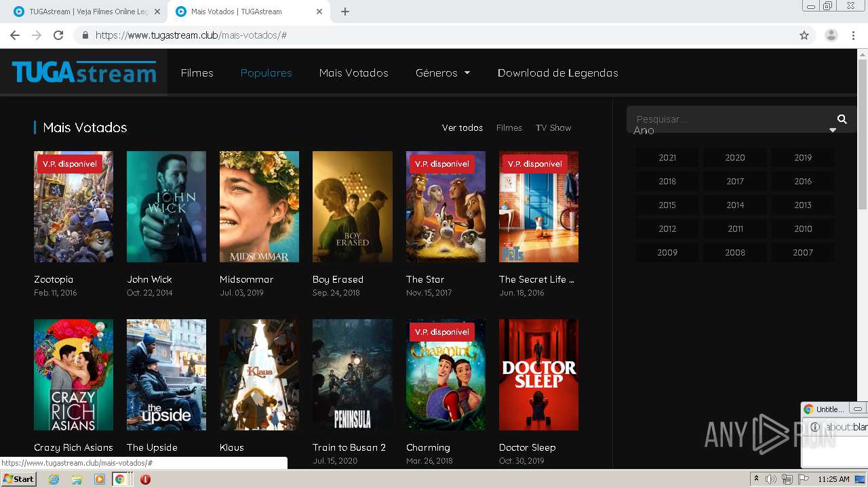The image size is (868, 488).
Task: Filter by year 2007
Action: point(803,252)
